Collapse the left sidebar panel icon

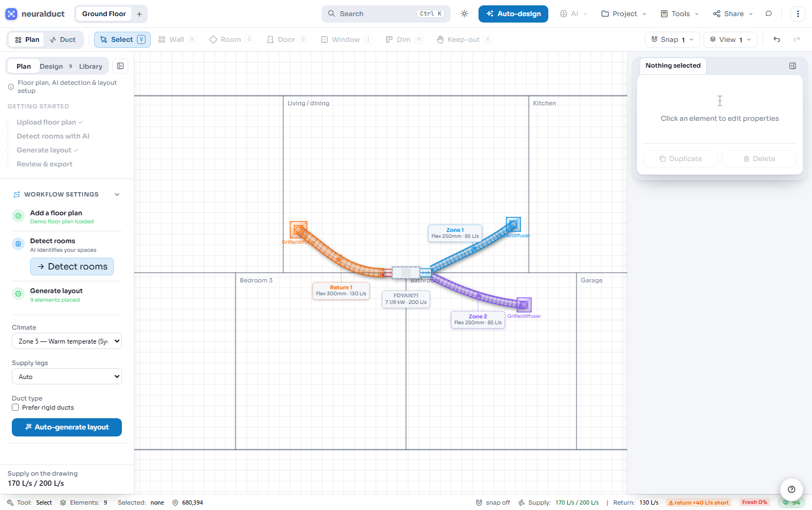pyautogui.click(x=120, y=66)
